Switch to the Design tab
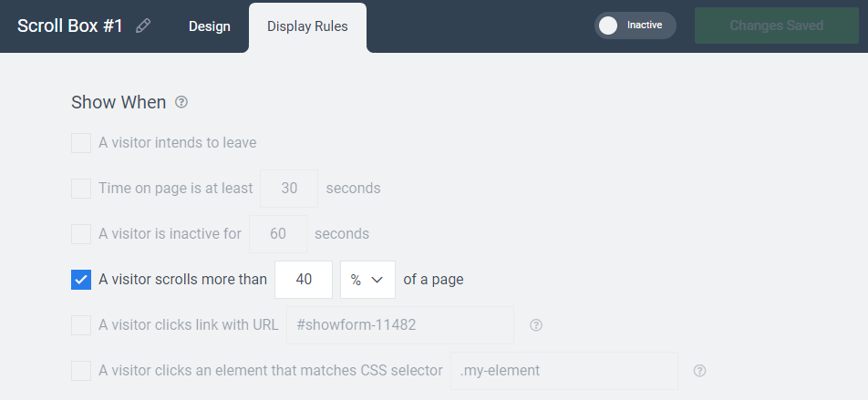Image resolution: width=868 pixels, height=400 pixels. point(210,26)
